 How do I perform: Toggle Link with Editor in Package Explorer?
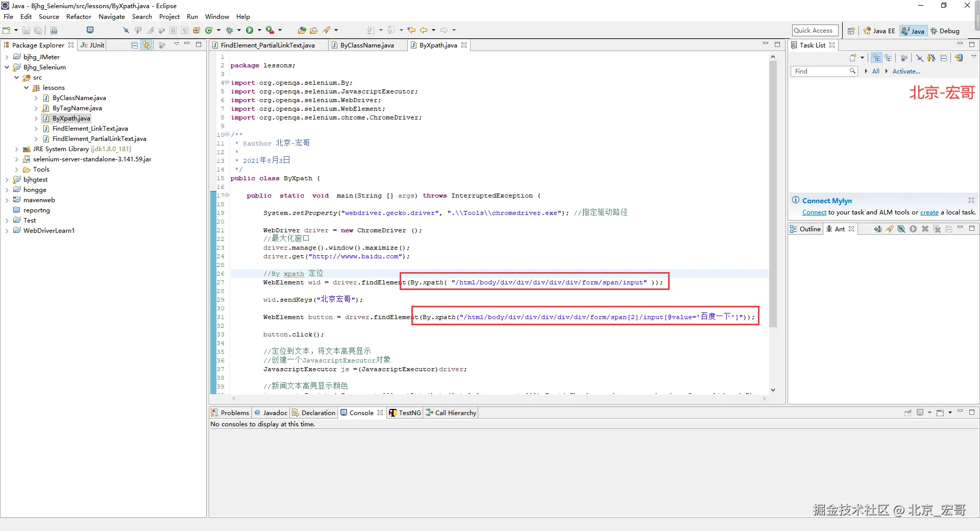tap(147, 45)
